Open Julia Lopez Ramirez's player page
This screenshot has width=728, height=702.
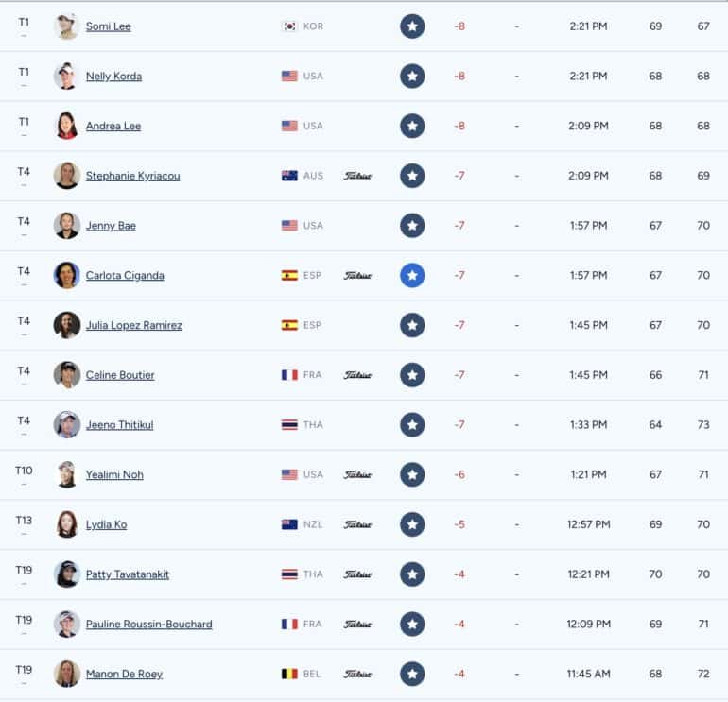coord(133,325)
